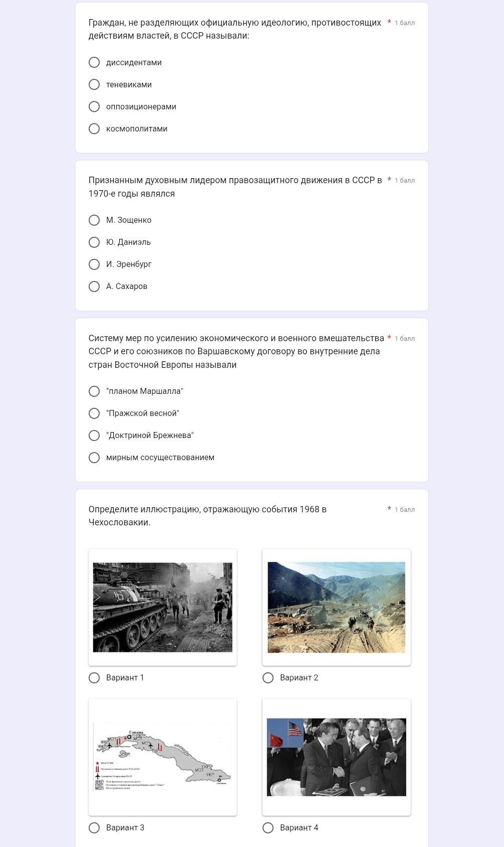Viewport: 504px width, 847px height.
Task: Choose the 'теневиками' answer
Action: [x=94, y=85]
